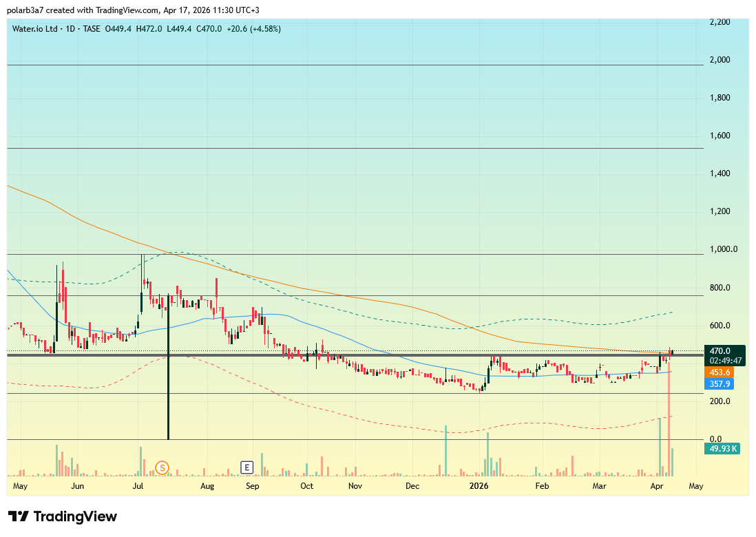Select the 470.0 current price label
This screenshot has width=756, height=537.
[x=722, y=350]
